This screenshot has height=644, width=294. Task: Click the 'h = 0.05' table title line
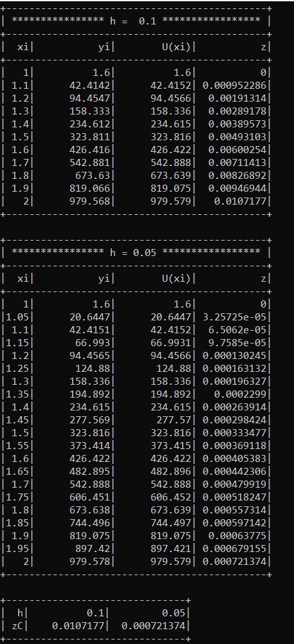[x=136, y=252]
